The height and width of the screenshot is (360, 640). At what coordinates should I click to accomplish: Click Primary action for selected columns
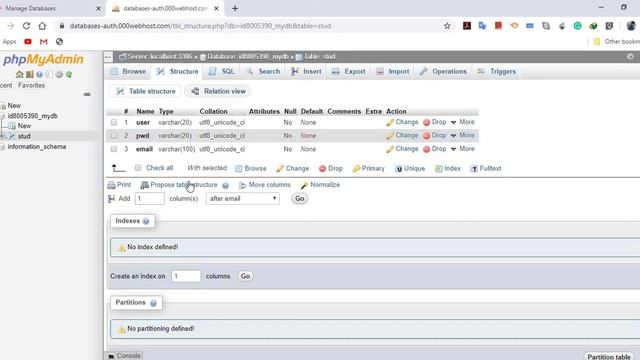[369, 169]
